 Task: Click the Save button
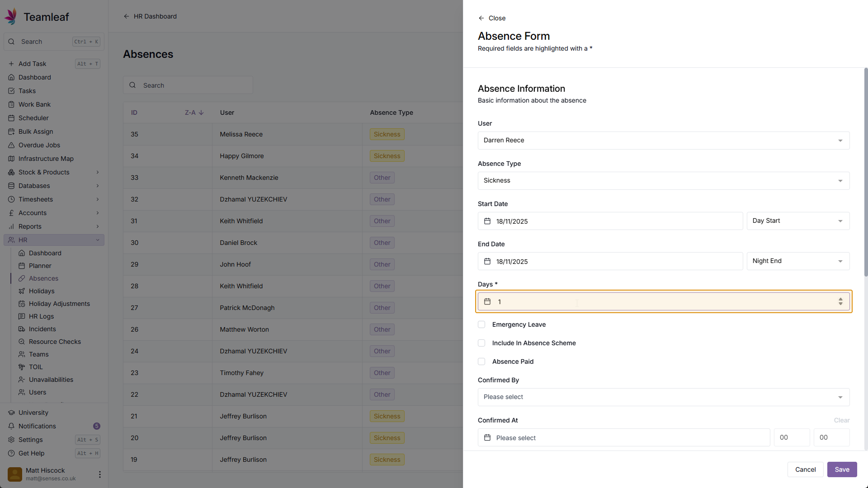point(842,469)
